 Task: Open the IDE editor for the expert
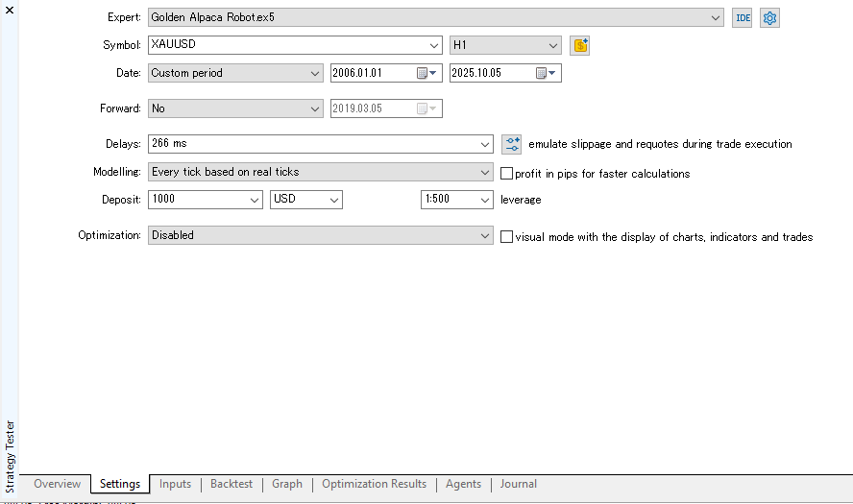[x=742, y=17]
